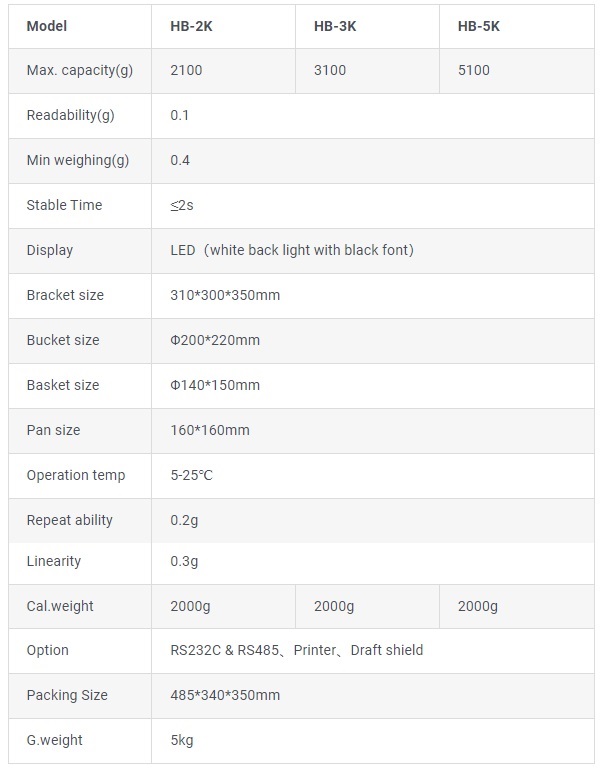Viewport: 600px width, 772px height.
Task: Click the Min weighing value 0.4
Action: pos(180,160)
